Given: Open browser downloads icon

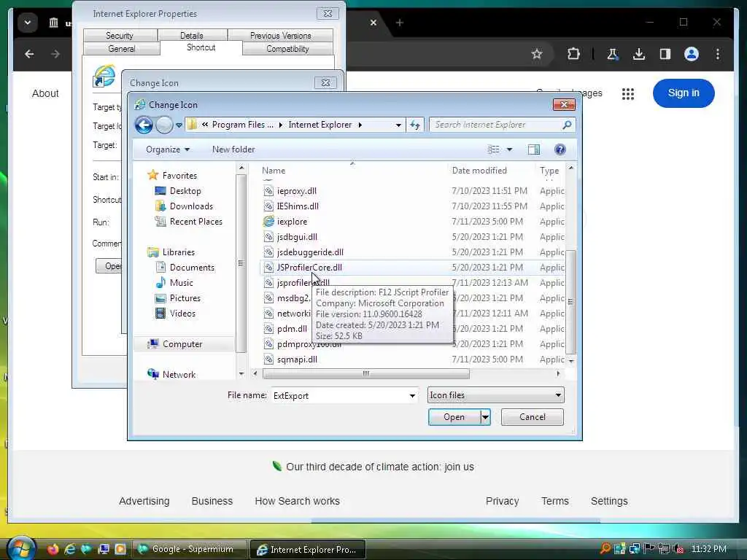Looking at the screenshot, I should (x=639, y=54).
